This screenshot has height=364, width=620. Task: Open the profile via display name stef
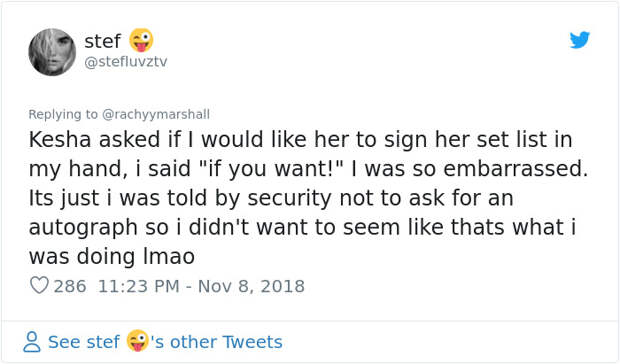point(102,41)
